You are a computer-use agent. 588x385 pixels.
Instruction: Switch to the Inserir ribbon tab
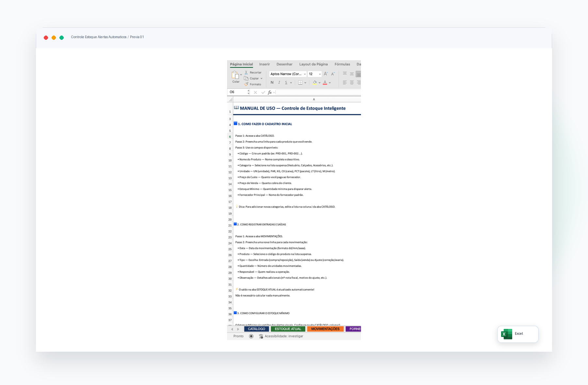coord(265,64)
